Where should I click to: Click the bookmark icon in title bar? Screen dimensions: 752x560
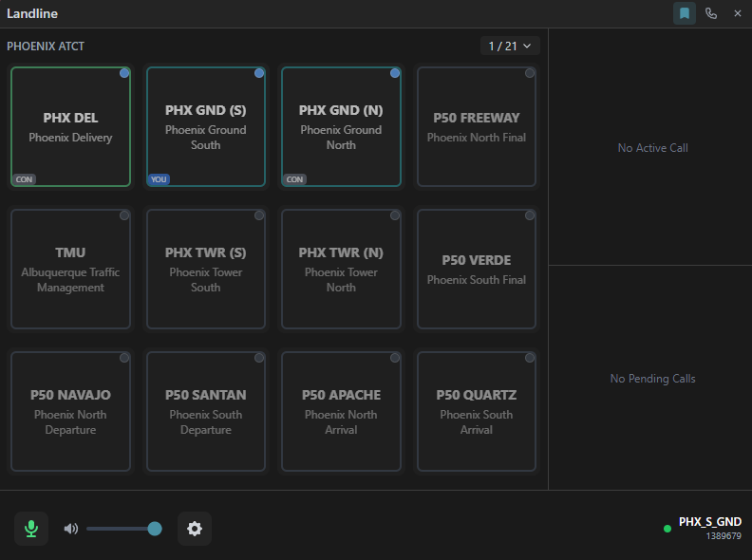pyautogui.click(x=684, y=13)
